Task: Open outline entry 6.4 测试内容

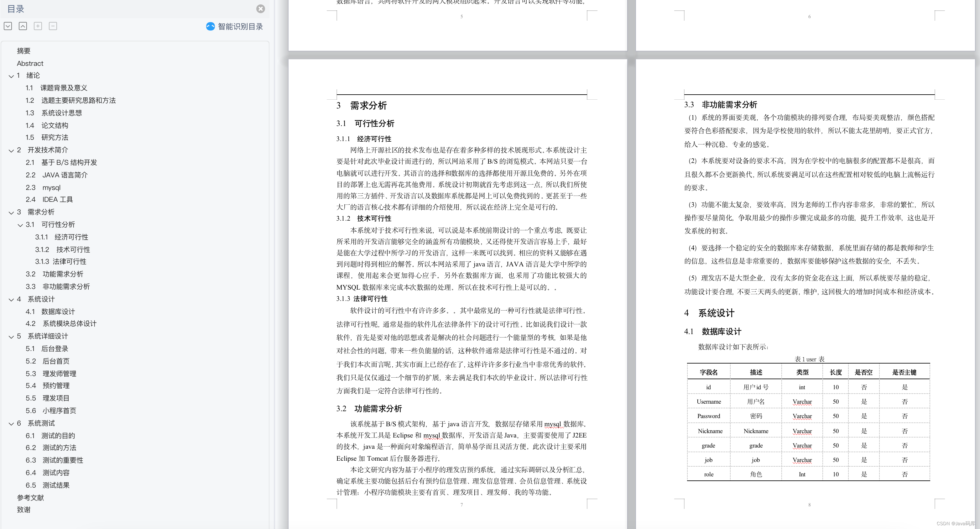Action: (x=48, y=473)
